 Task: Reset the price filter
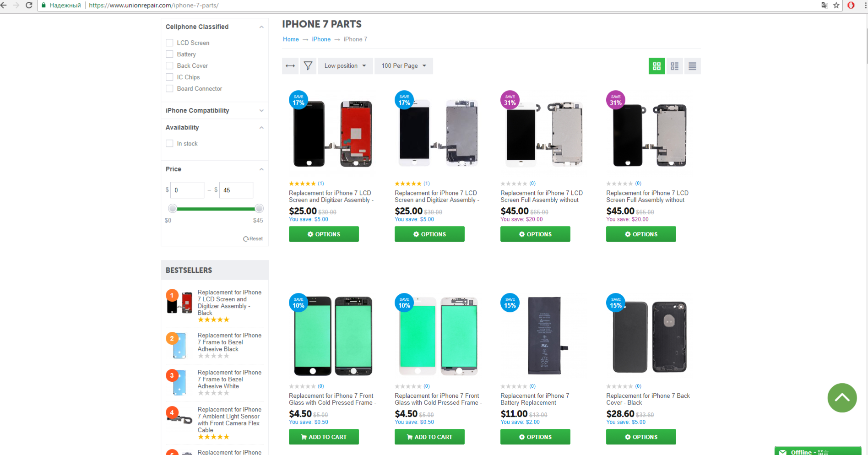tap(253, 238)
